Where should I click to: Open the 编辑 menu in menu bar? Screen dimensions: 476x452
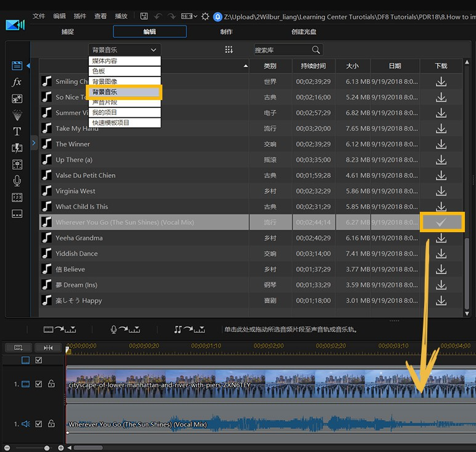coord(59,16)
